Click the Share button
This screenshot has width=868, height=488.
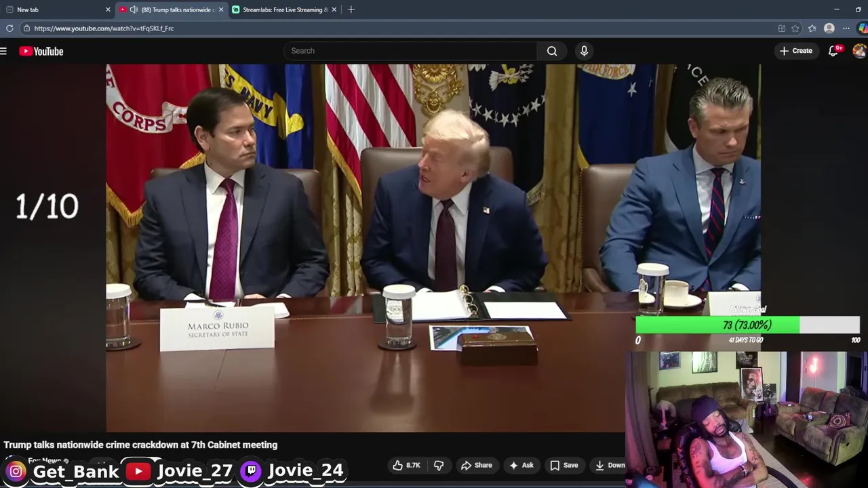[477, 465]
